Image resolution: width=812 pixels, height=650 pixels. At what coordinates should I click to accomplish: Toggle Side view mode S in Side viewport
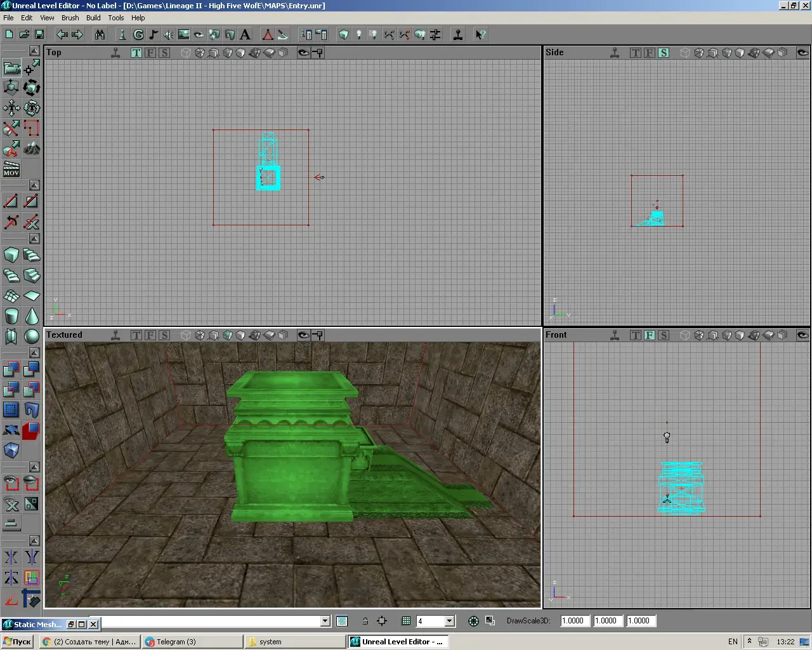[664, 53]
